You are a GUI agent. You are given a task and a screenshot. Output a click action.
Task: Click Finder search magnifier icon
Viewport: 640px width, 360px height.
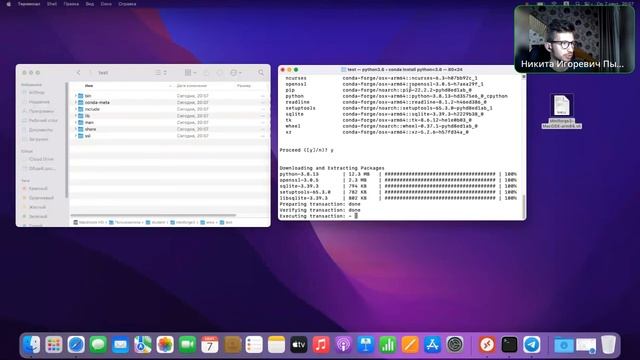click(x=261, y=73)
